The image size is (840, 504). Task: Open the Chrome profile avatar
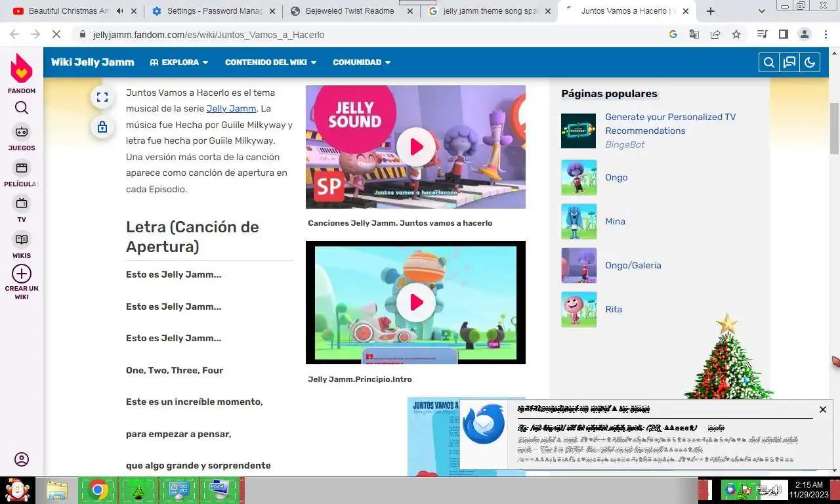click(x=804, y=34)
